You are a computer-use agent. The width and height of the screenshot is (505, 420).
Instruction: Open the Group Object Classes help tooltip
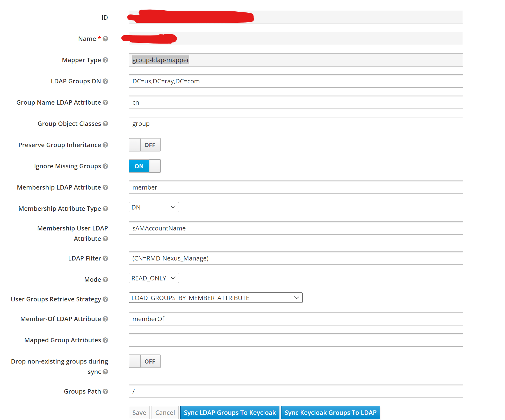point(106,124)
